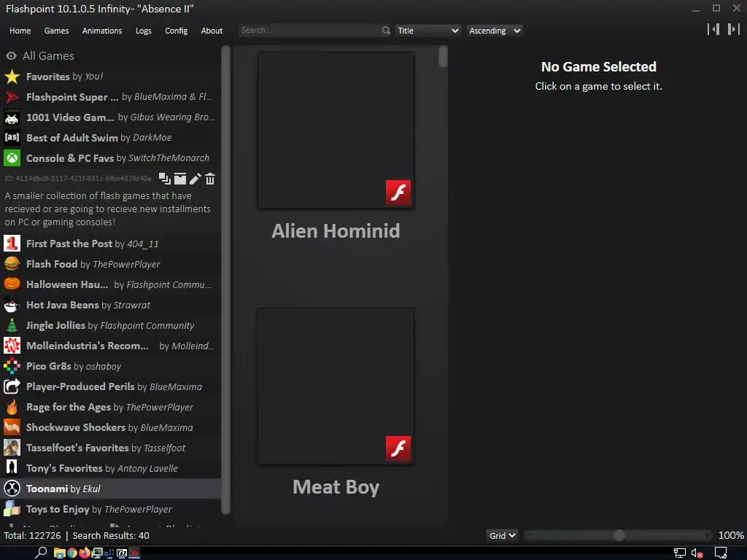Viewport: 747px width, 560px height.
Task: Select Hot Java Beans coffee icon
Action: tap(12, 305)
